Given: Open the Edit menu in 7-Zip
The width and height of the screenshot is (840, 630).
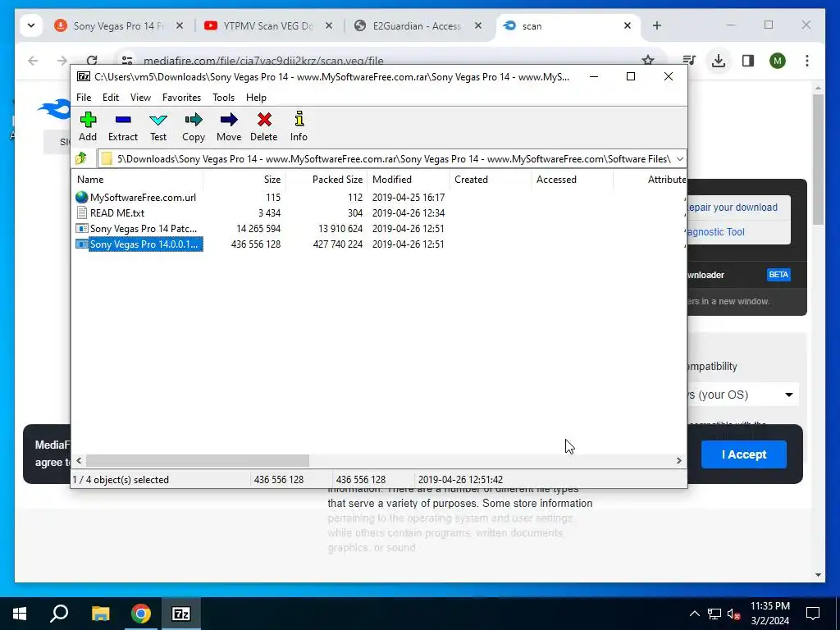Looking at the screenshot, I should [x=111, y=98].
